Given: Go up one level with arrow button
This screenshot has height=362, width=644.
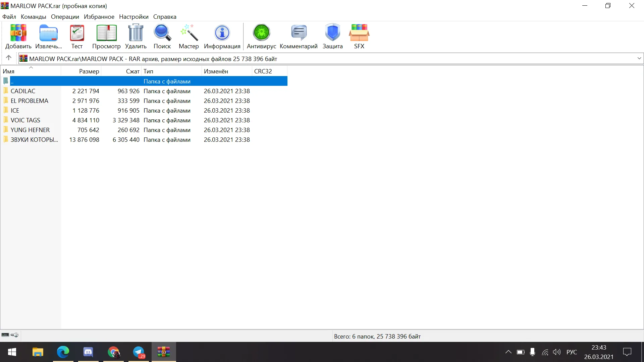Looking at the screenshot, I should pyautogui.click(x=9, y=58).
